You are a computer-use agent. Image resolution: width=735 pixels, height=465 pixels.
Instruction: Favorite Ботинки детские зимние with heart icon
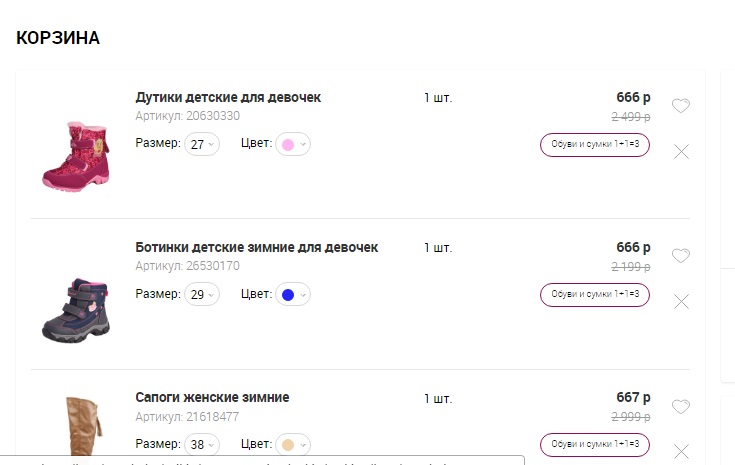pyautogui.click(x=681, y=256)
